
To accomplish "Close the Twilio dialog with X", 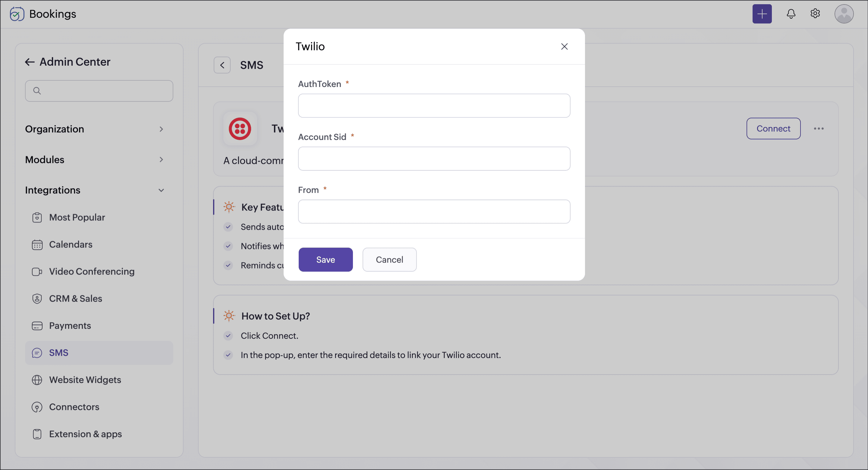I will pyautogui.click(x=564, y=46).
